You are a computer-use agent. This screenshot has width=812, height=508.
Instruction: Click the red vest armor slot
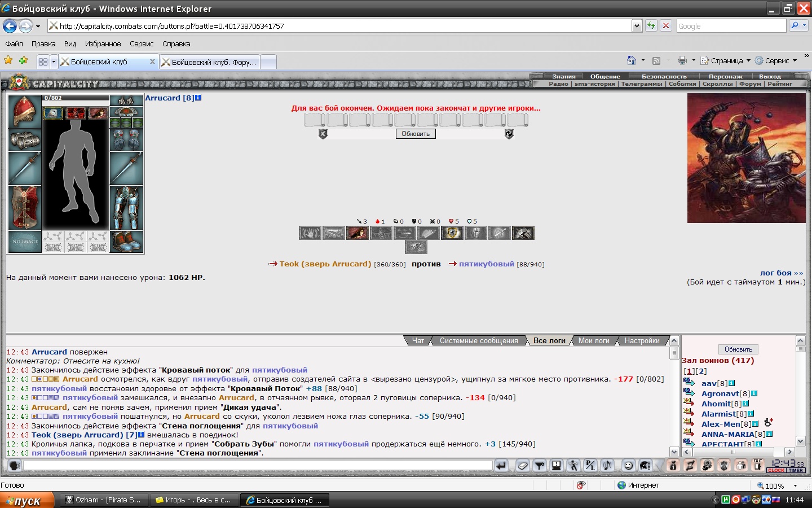tap(25, 207)
